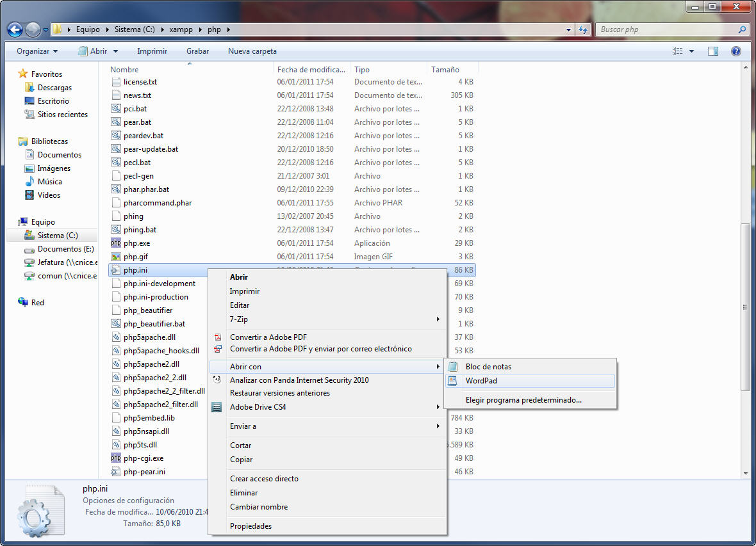Expand the Organizar dropdown menu
This screenshot has height=546, width=756.
click(x=37, y=51)
